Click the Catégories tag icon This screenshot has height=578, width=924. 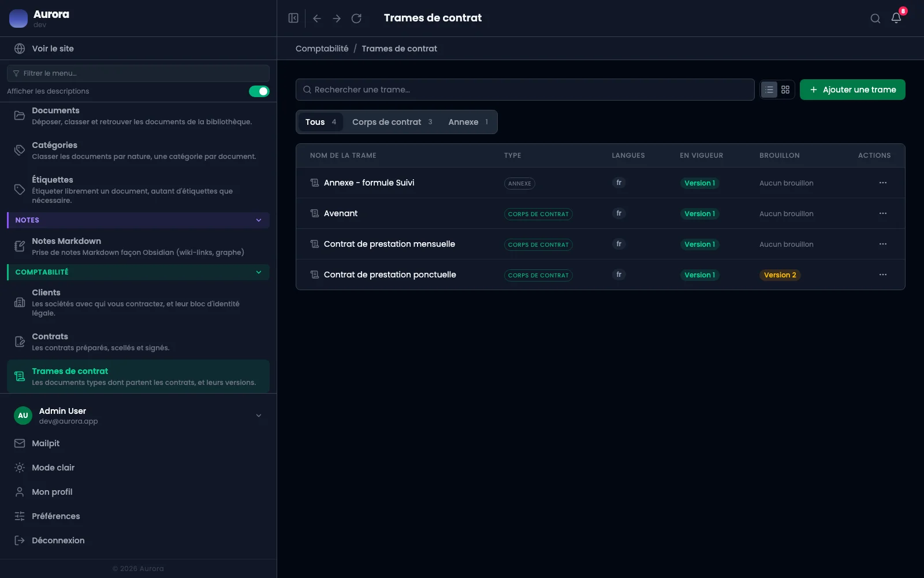click(x=20, y=150)
